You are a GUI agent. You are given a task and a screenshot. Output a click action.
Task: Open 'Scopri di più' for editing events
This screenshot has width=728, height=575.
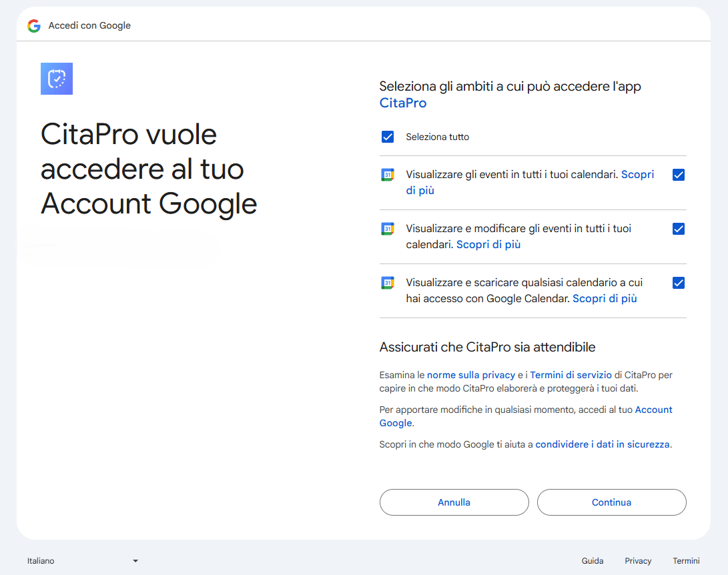click(x=488, y=245)
